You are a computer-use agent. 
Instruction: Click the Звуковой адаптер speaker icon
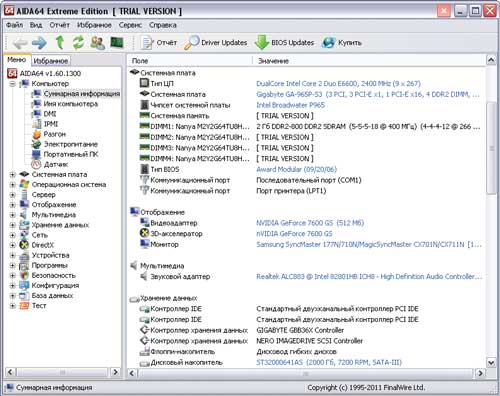click(x=144, y=276)
